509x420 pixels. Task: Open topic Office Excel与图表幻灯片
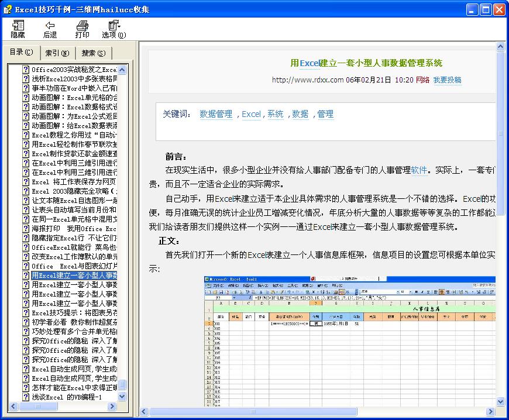pyautogui.click(x=74, y=266)
